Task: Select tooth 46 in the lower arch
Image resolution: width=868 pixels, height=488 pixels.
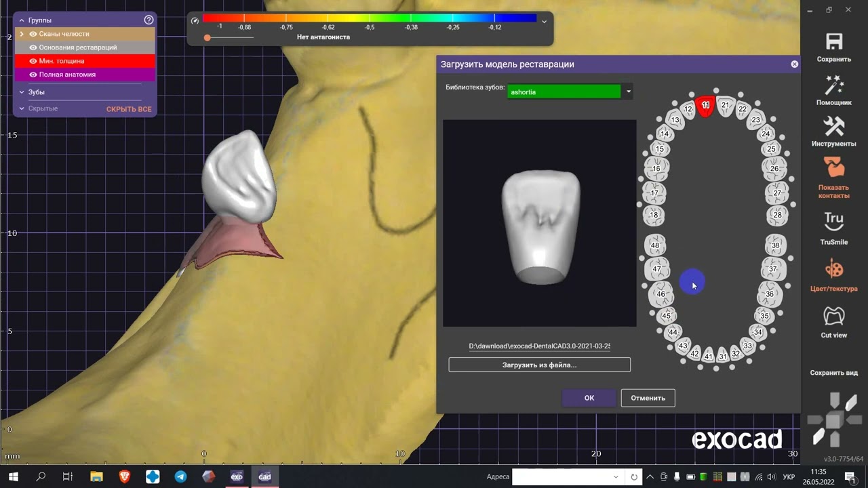Action: 660,294
